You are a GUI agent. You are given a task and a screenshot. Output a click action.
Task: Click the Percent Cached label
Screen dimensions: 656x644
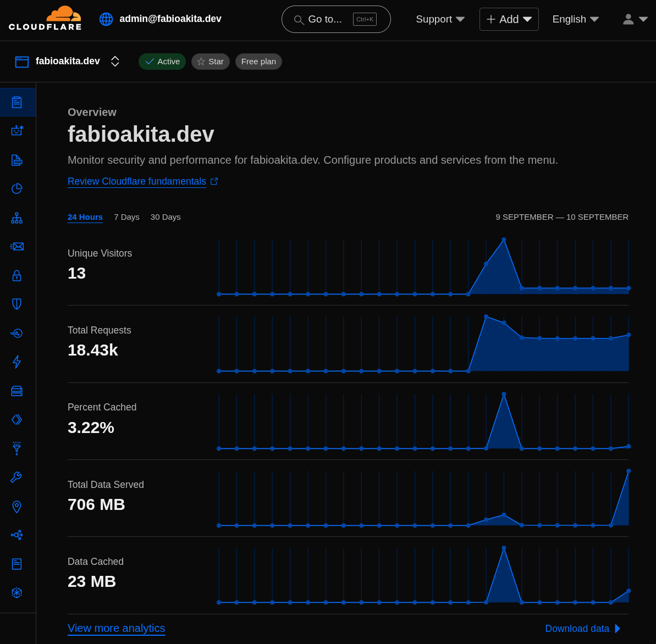102,407
